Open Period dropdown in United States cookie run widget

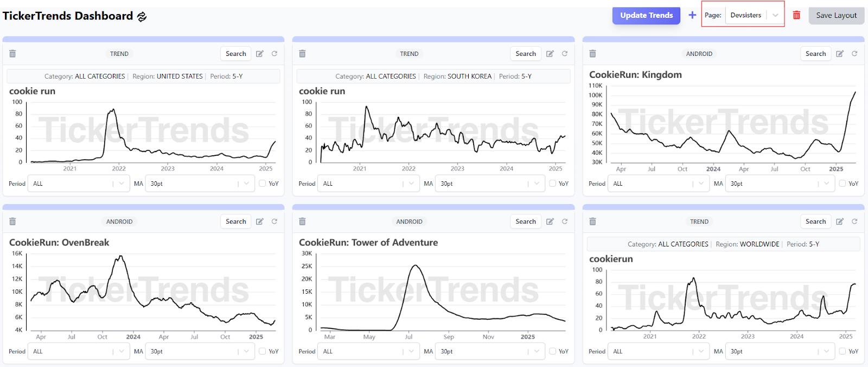click(79, 184)
